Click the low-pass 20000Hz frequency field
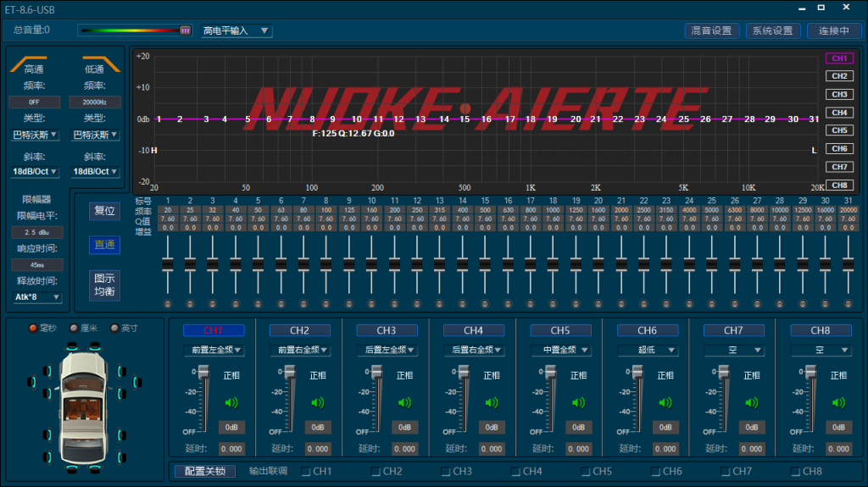 (x=95, y=102)
